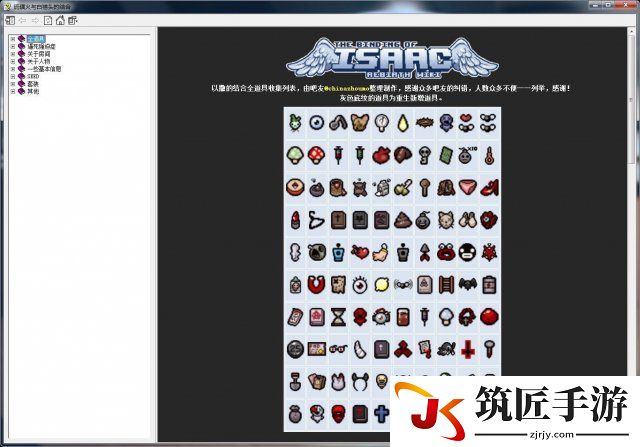Click the purple book with cross icon
Screen dimensions: 640x447
click(381, 350)
